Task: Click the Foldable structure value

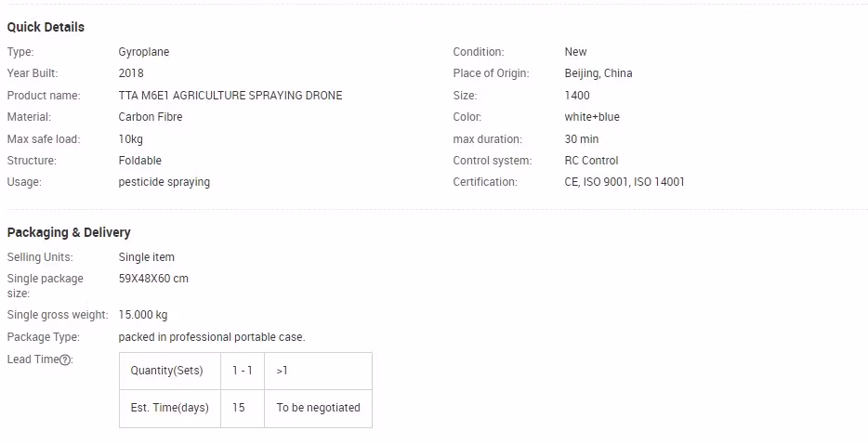Action: click(x=140, y=161)
